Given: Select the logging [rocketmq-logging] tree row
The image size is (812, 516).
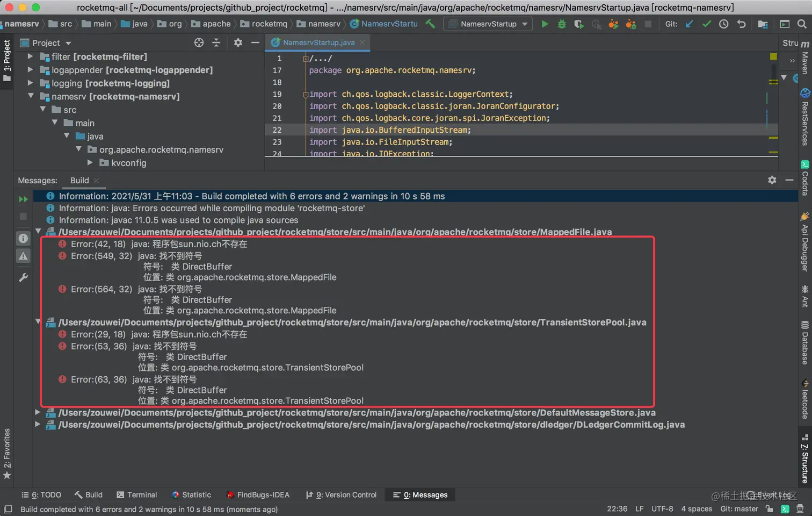Looking at the screenshot, I should 111,83.
